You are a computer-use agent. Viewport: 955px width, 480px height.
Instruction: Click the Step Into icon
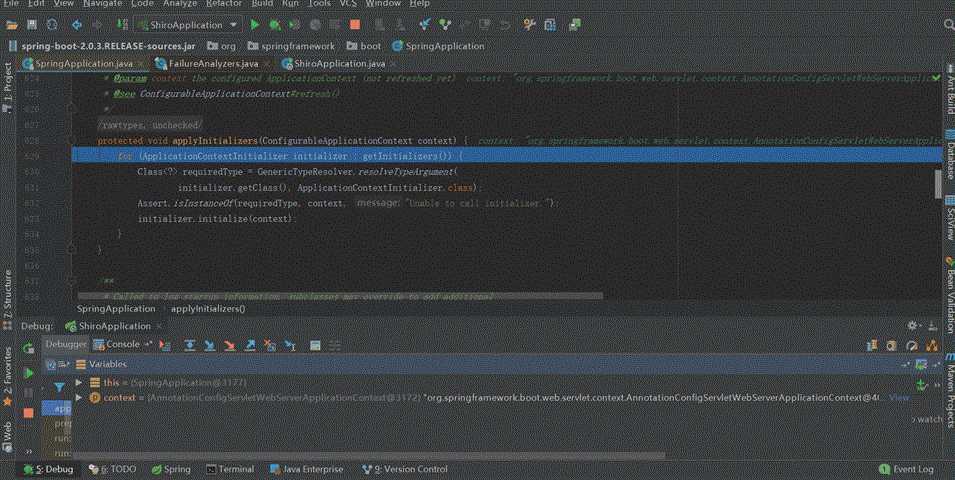point(210,345)
